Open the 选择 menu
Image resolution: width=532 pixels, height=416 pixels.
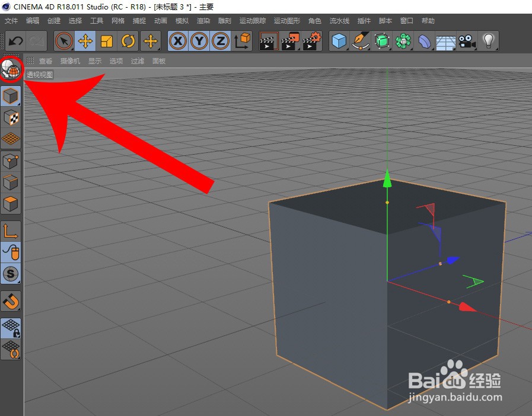(x=75, y=21)
